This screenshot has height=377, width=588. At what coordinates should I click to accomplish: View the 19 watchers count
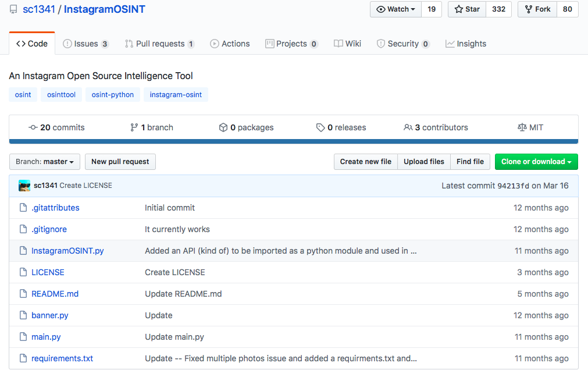(432, 9)
